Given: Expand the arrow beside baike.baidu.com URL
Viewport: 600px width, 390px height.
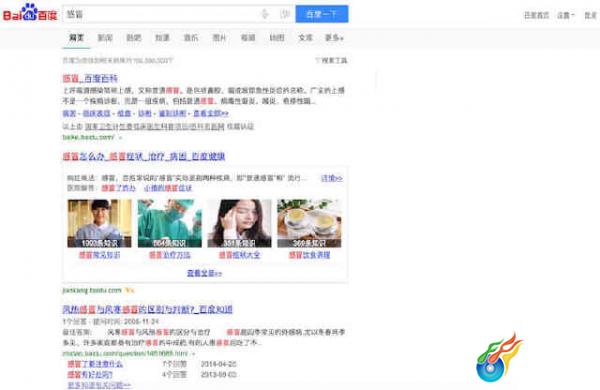Looking at the screenshot, I should [120, 137].
